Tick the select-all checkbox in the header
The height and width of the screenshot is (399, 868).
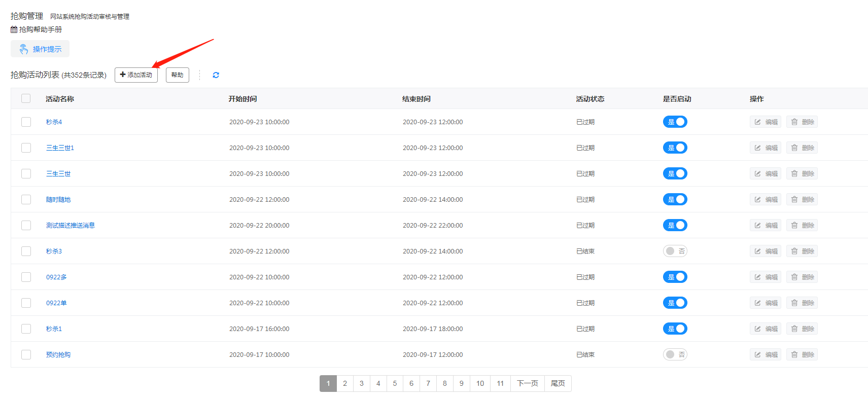26,99
